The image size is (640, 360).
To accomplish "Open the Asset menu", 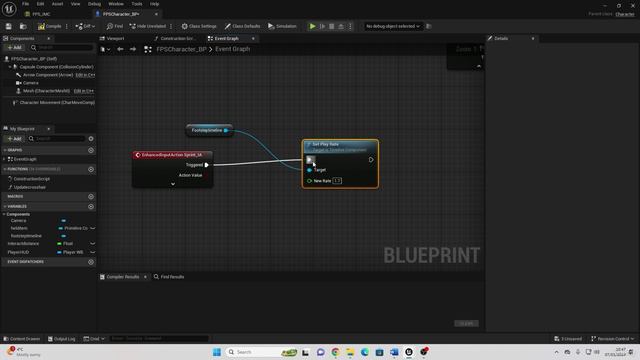I will click(x=58, y=4).
